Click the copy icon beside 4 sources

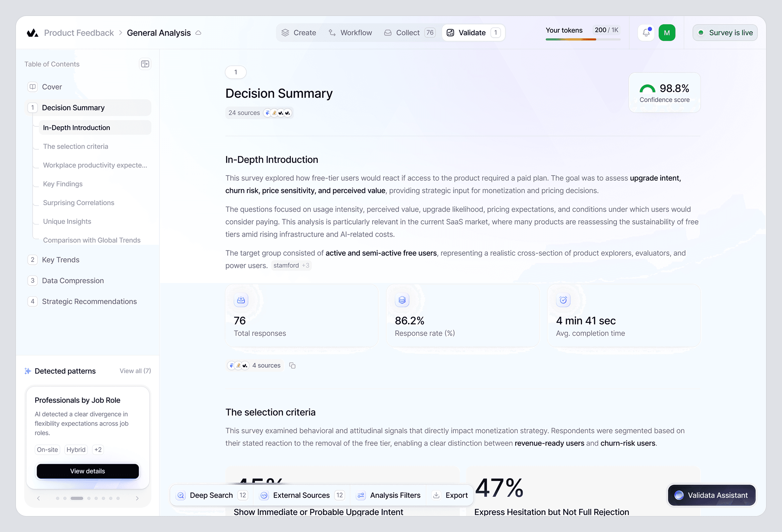tap(292, 365)
